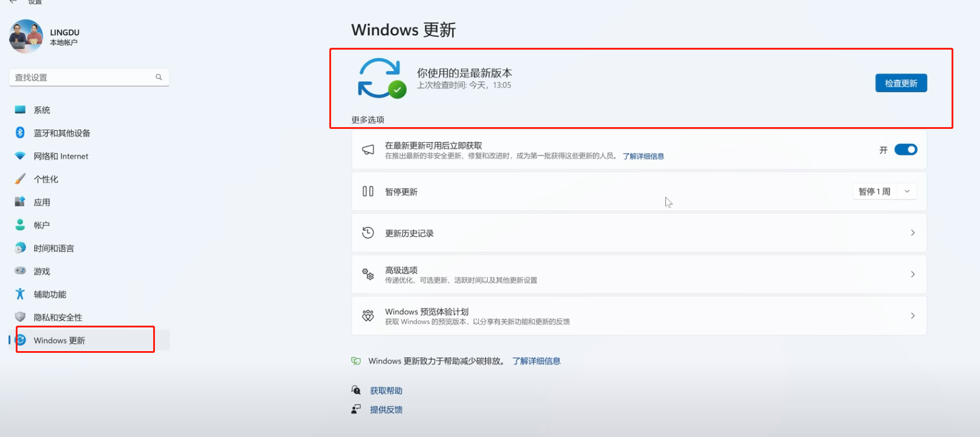Viewport: 980px width, 437px height.
Task: Click the 暂停 1 周 button
Action: tap(874, 191)
